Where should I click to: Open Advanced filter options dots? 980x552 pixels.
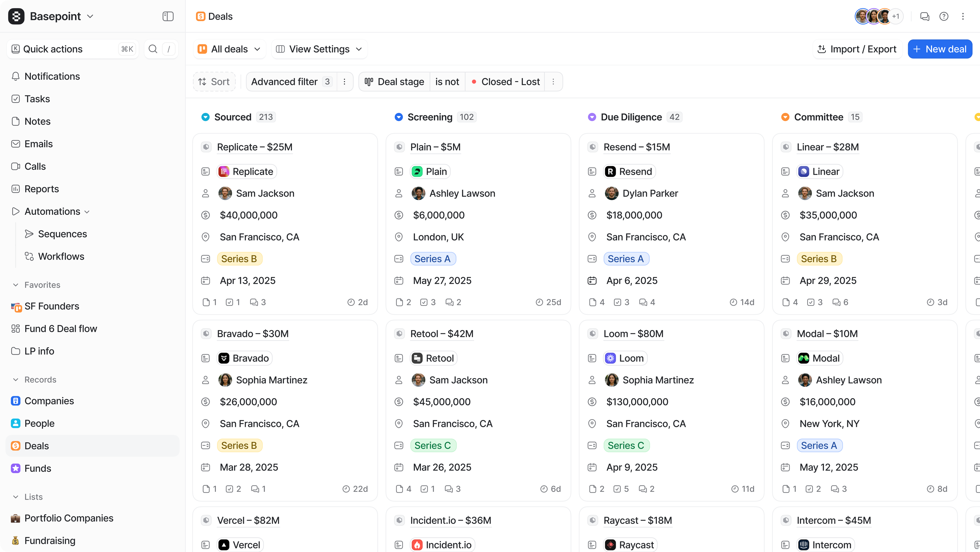tap(344, 82)
